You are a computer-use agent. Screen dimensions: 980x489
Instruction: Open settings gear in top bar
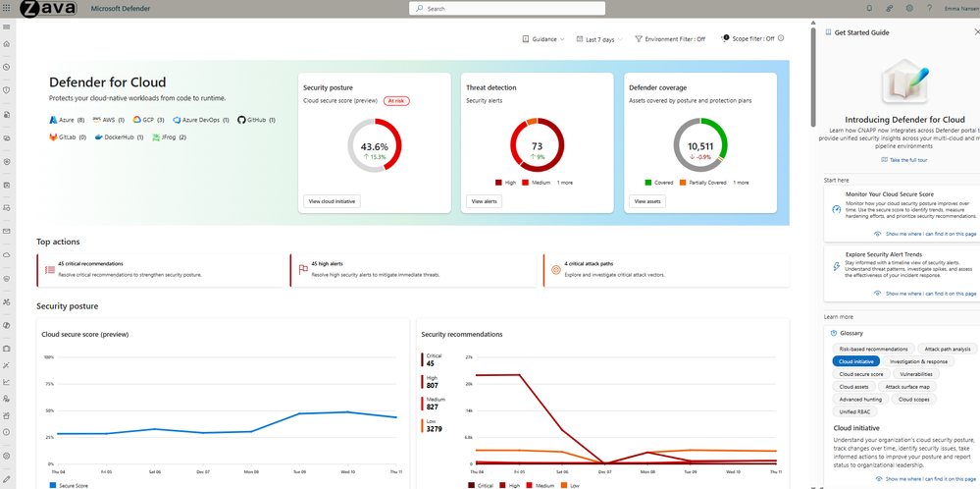[x=909, y=9]
